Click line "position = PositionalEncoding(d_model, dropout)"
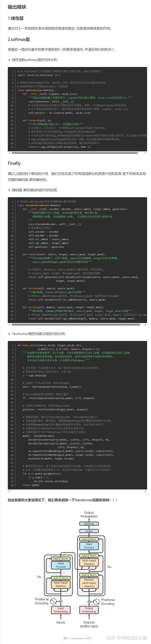This screenshot has width=151, height=644. pos(55,409)
